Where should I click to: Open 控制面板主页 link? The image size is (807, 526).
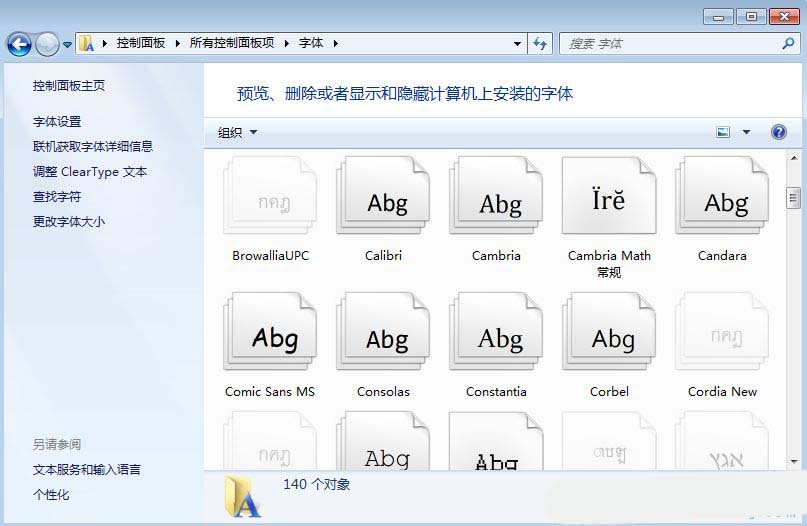[68, 85]
